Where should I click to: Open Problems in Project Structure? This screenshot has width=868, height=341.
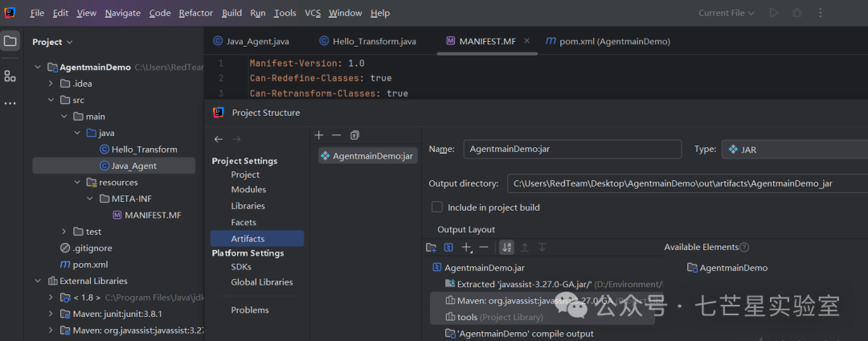click(250, 310)
